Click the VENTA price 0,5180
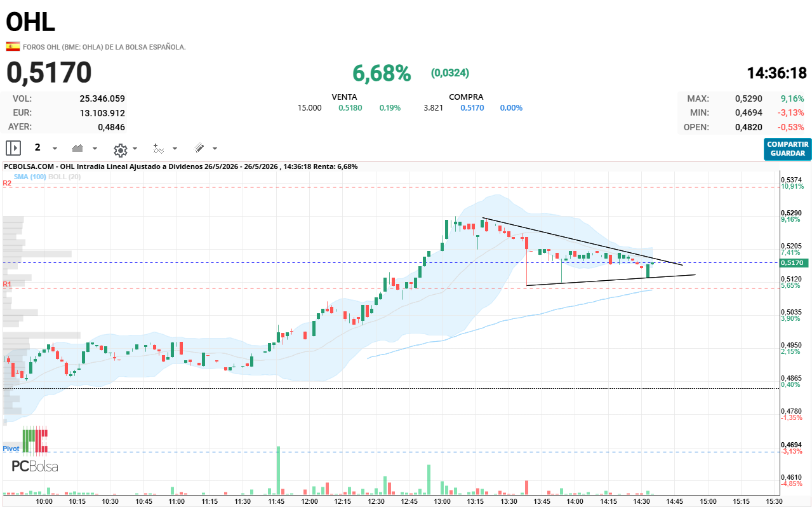Screen dimensions: 812x507 (350, 108)
